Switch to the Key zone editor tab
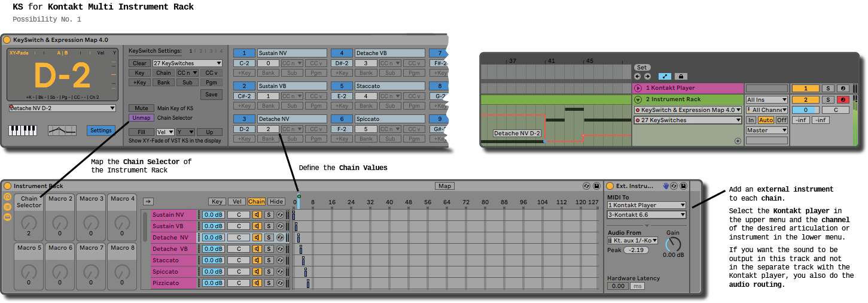Screen dimensions: 868x303 tap(217, 202)
